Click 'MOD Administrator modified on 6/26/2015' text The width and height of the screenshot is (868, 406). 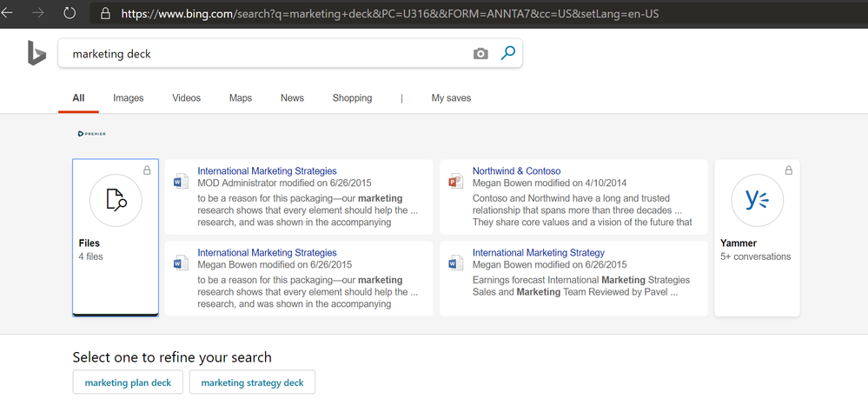284,183
